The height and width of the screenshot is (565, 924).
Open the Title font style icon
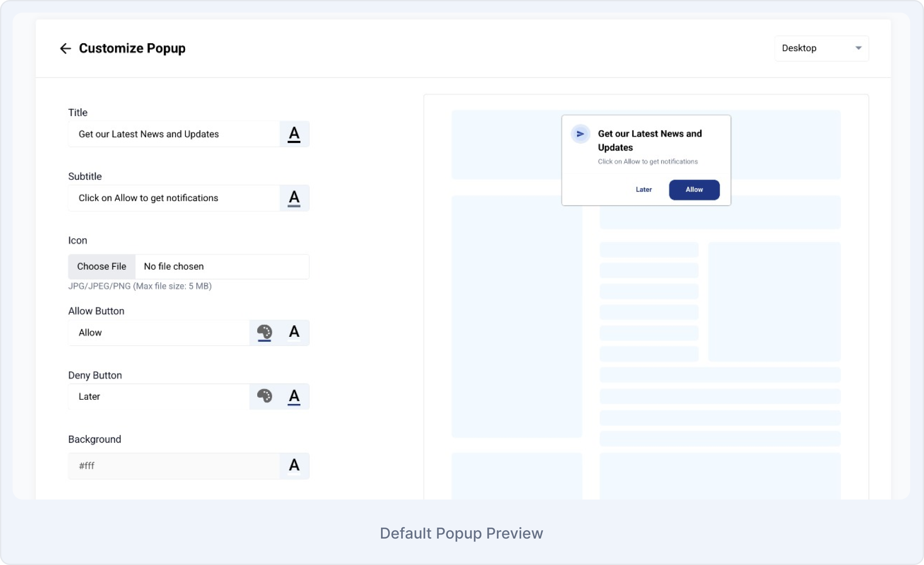click(x=294, y=134)
